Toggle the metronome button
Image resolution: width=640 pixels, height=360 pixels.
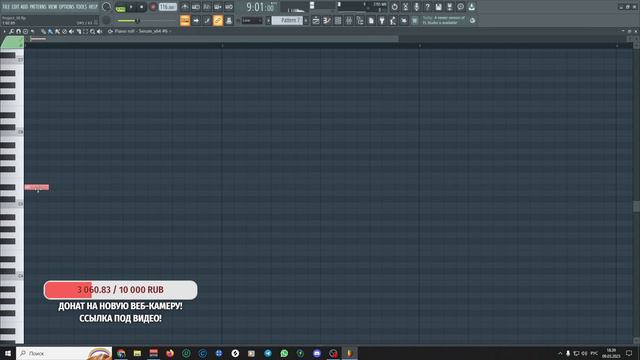pos(185,7)
